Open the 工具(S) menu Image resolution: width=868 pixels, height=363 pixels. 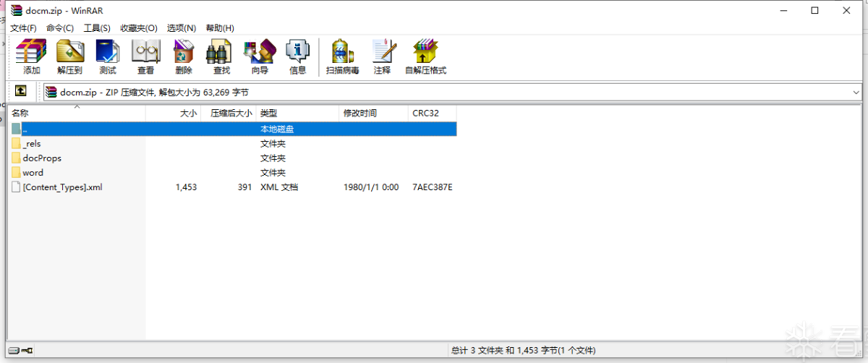click(x=97, y=28)
